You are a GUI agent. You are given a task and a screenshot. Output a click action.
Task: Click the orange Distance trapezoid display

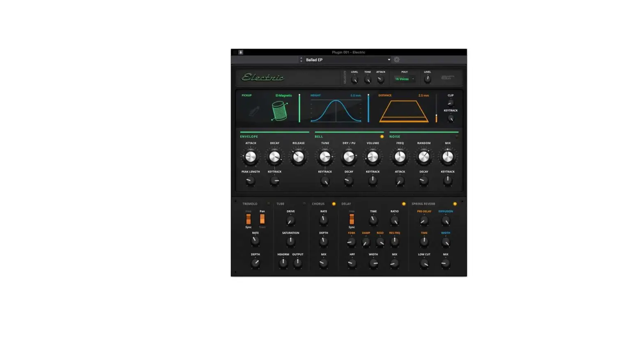404,111
